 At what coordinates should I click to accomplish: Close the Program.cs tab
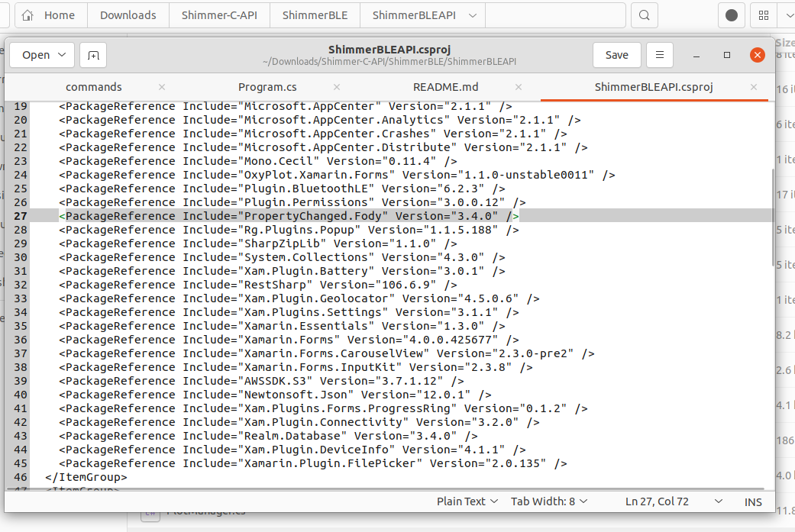tap(337, 87)
